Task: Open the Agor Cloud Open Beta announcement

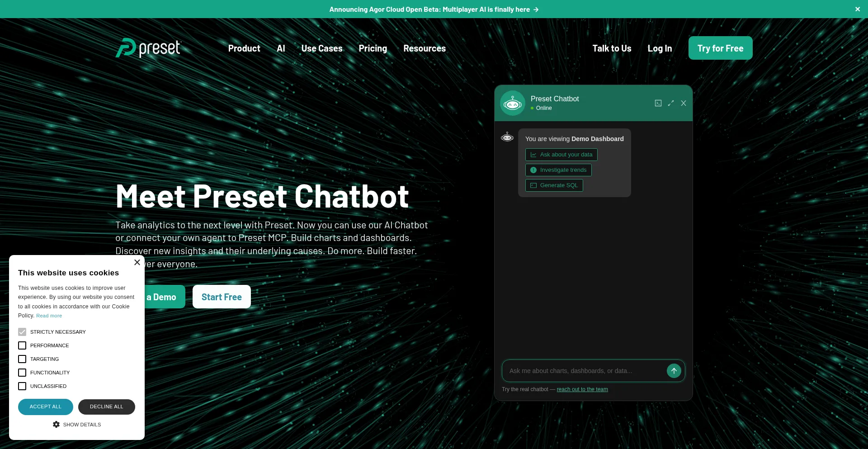Action: (434, 9)
